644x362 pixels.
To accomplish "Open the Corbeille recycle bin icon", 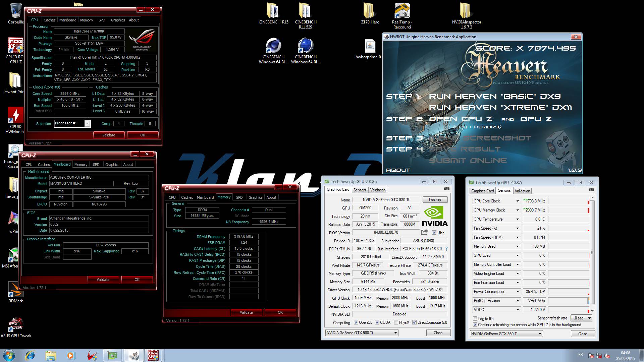I will 16,13.
